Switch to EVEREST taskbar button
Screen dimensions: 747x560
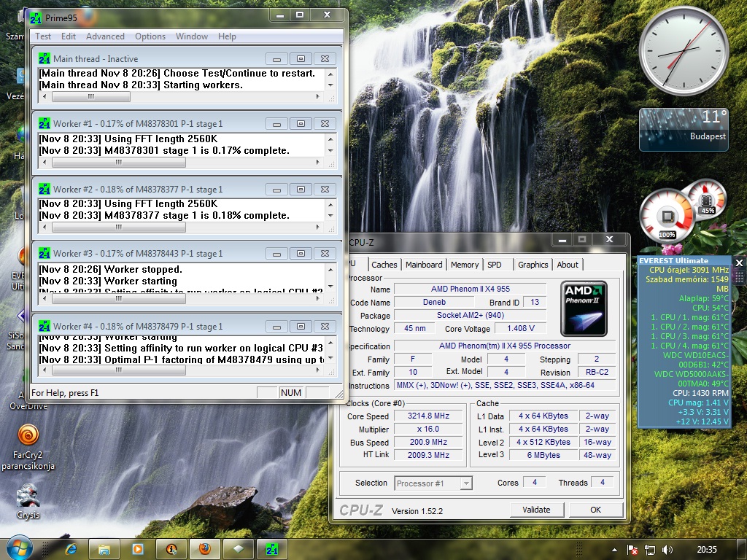tap(171, 550)
